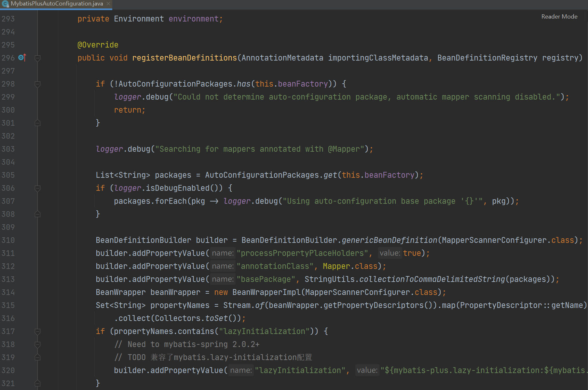Click the registerBeanDefinitions method name
This screenshot has height=390, width=588.
184,58
